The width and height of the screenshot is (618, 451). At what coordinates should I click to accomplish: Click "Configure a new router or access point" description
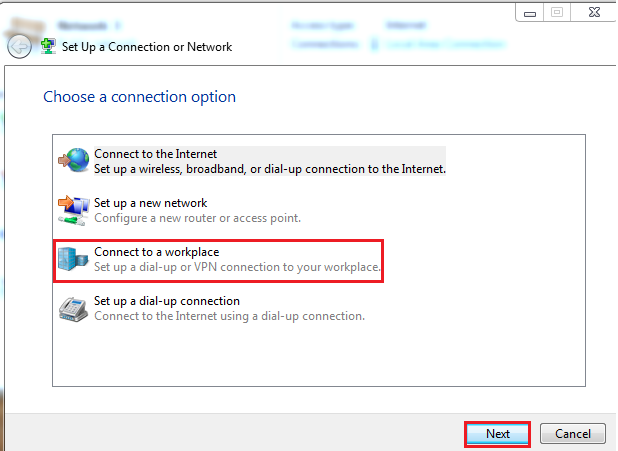point(197,218)
